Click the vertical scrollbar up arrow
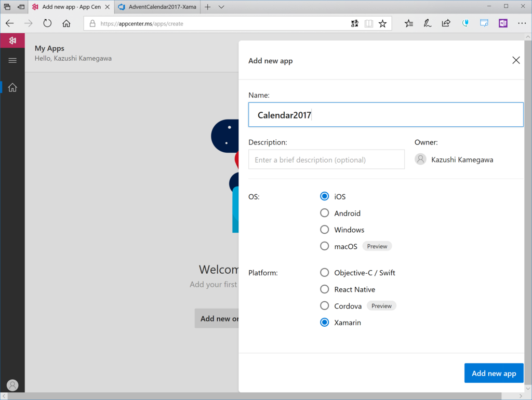 point(528,37)
